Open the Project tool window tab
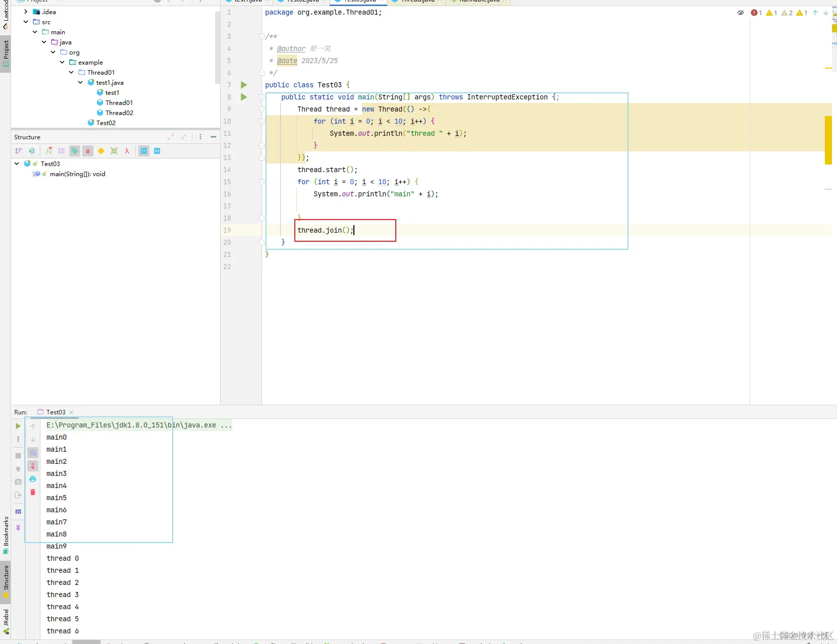The image size is (837, 644). point(6,53)
